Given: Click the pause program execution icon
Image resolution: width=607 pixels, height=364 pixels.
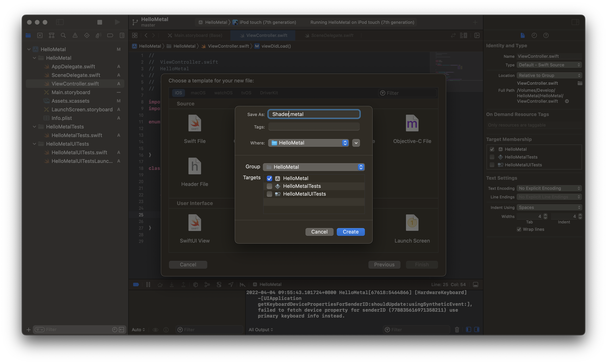Looking at the screenshot, I should pos(148,284).
